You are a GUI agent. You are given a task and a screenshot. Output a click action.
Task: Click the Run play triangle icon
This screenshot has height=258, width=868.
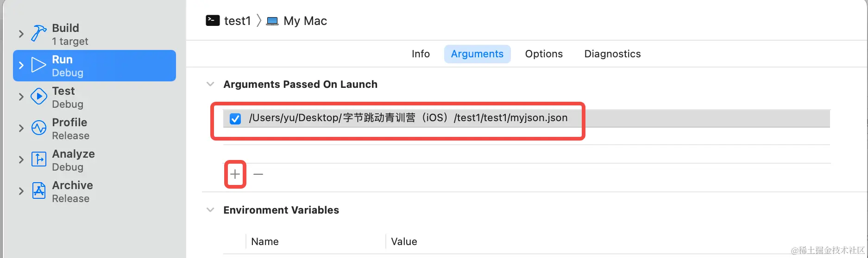coord(38,65)
